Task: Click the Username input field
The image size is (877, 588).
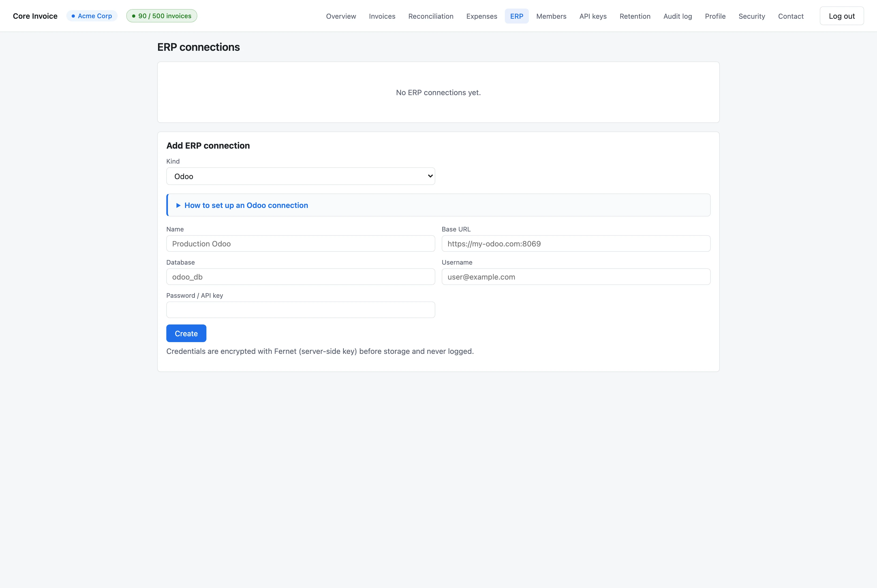Action: (x=576, y=277)
